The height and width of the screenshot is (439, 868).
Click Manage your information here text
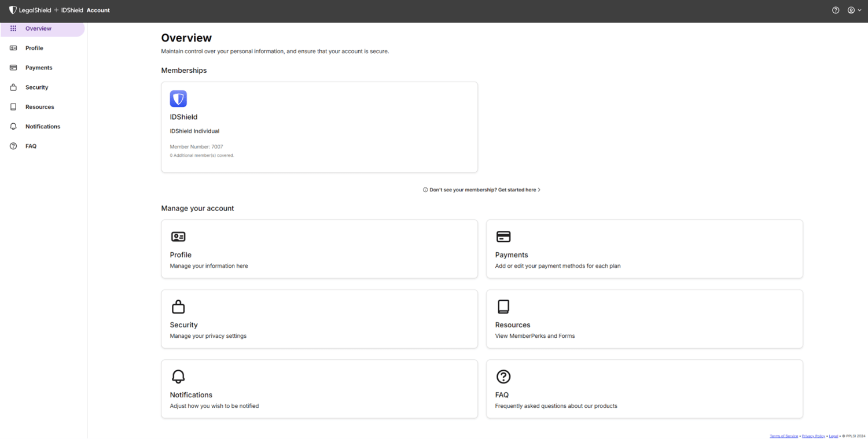[209, 266]
